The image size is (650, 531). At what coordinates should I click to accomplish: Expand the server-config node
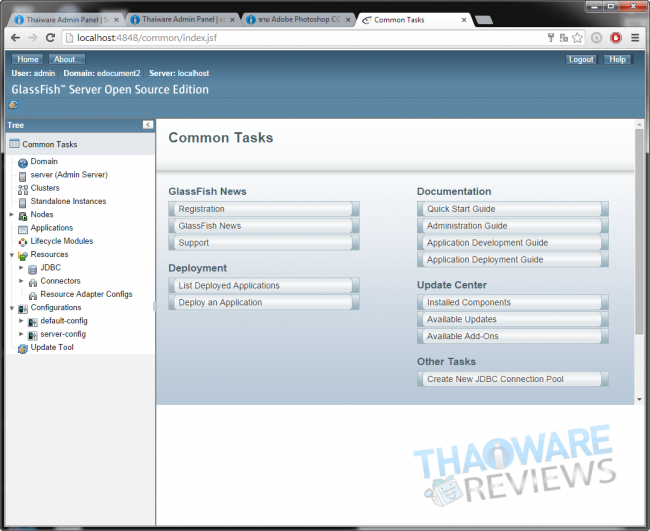21,334
